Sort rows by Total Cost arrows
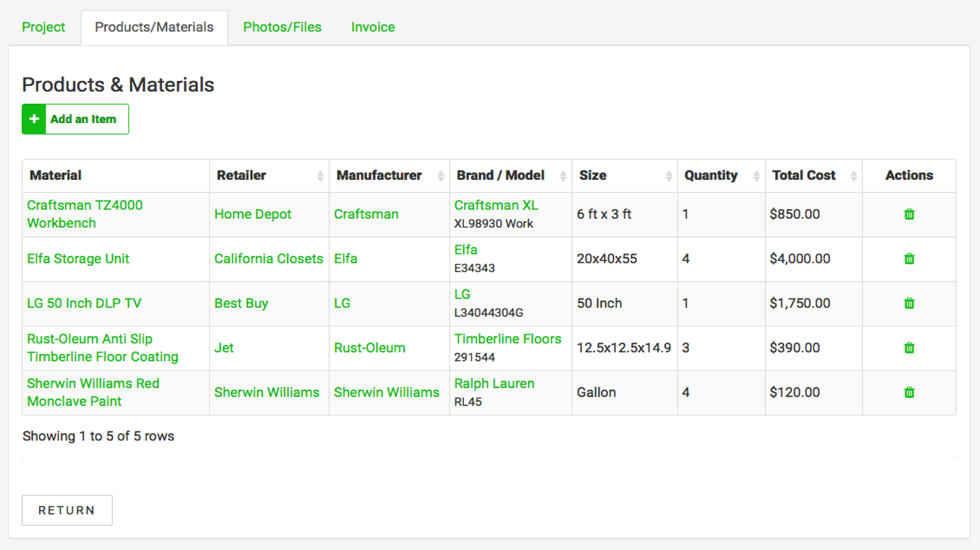The height and width of the screenshot is (550, 980). click(854, 175)
